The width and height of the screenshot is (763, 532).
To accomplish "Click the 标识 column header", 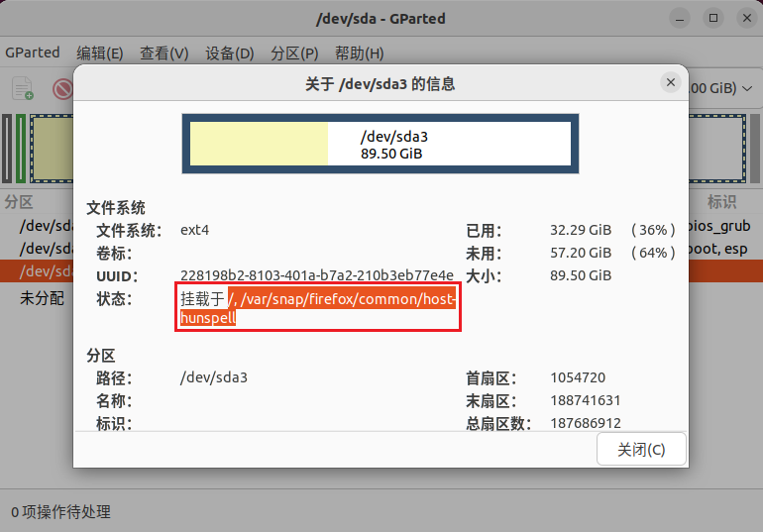I will coord(721,202).
